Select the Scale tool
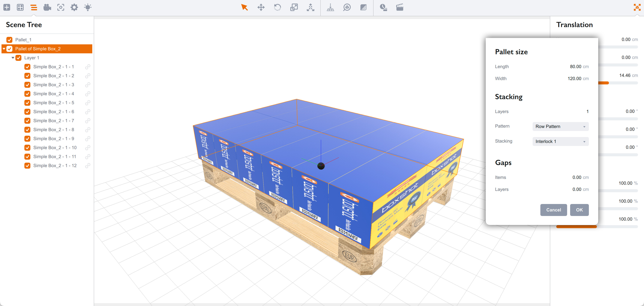Screen dimensions: 644x306 point(294,7)
